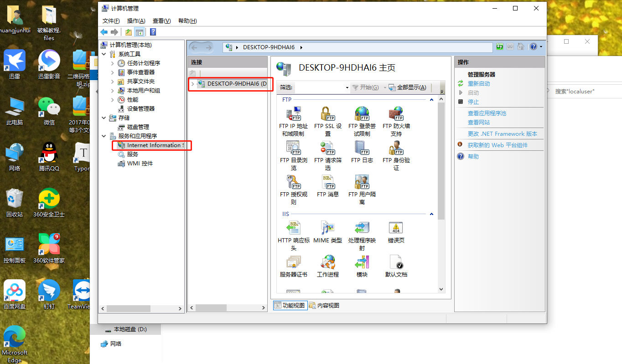
Task: Open the 回收站 desktop icon
Action: point(15,203)
